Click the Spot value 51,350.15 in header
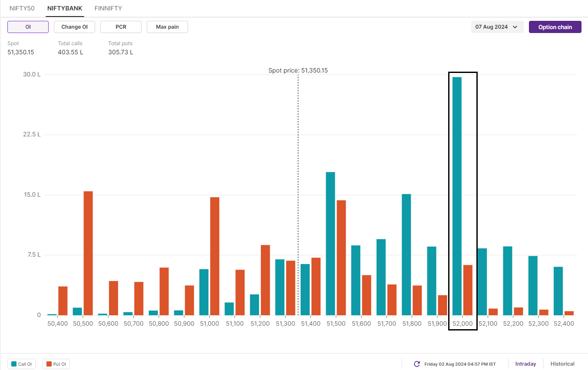Screen dimensions: 588x370 (x=21, y=52)
